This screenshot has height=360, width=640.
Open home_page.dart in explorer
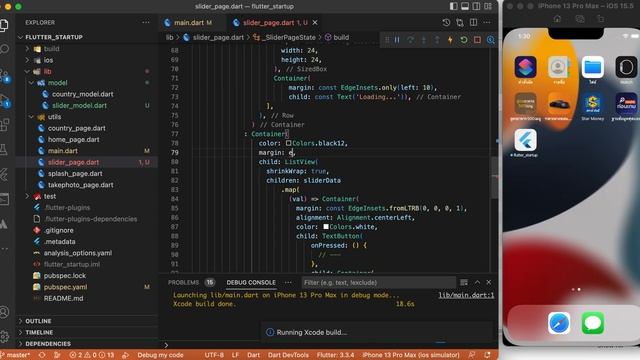pos(73,140)
